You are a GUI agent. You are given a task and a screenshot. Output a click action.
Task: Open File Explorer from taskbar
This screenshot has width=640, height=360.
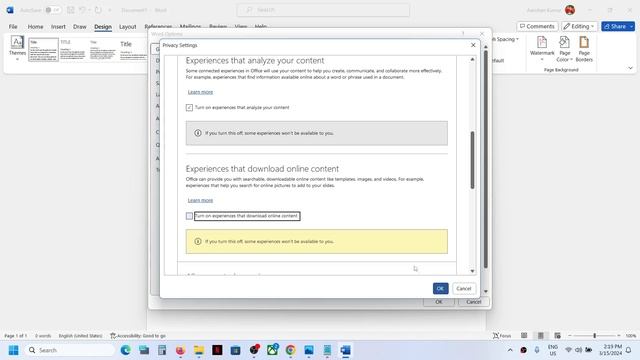coord(199,350)
